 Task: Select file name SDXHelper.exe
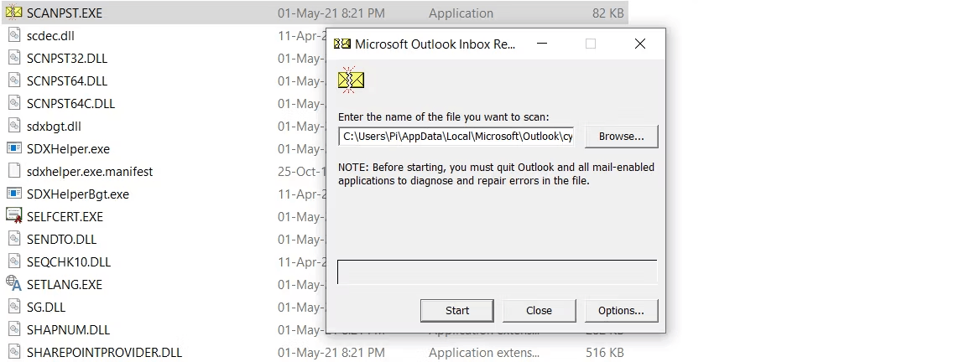click(x=68, y=148)
